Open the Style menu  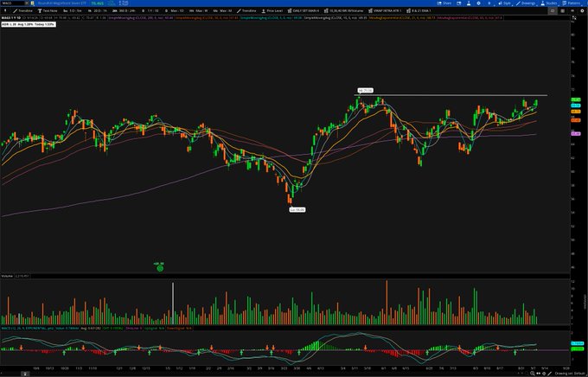504,3
